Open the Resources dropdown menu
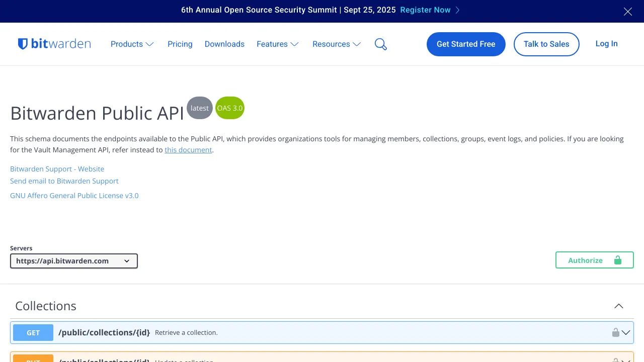This screenshot has width=644, height=362. (337, 44)
